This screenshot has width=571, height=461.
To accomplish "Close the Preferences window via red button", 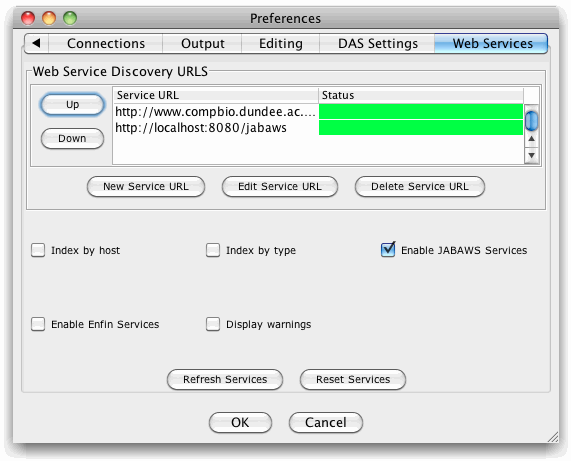I will (28, 18).
